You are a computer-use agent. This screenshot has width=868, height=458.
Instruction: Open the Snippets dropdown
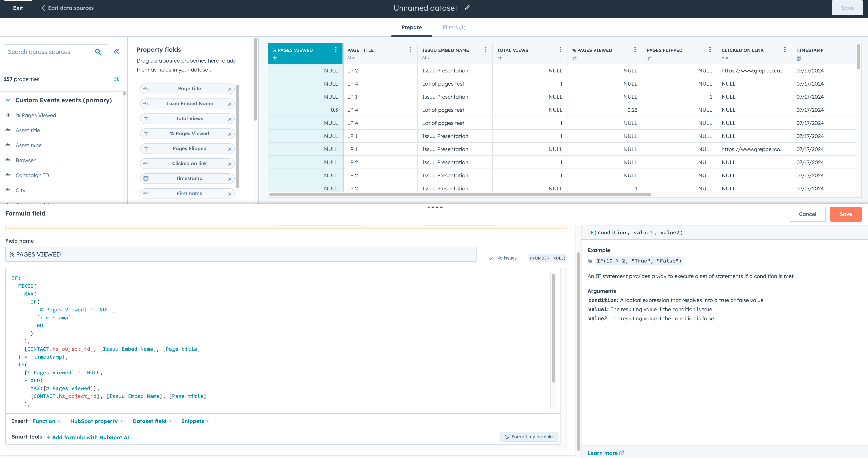click(195, 421)
